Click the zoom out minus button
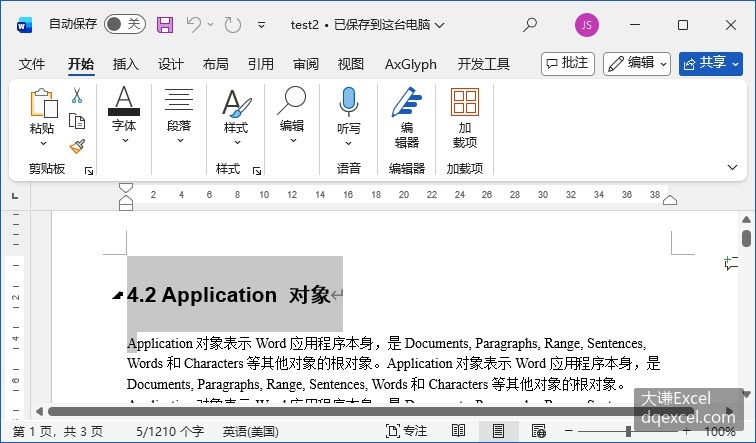This screenshot has height=443, width=756. coord(569,430)
